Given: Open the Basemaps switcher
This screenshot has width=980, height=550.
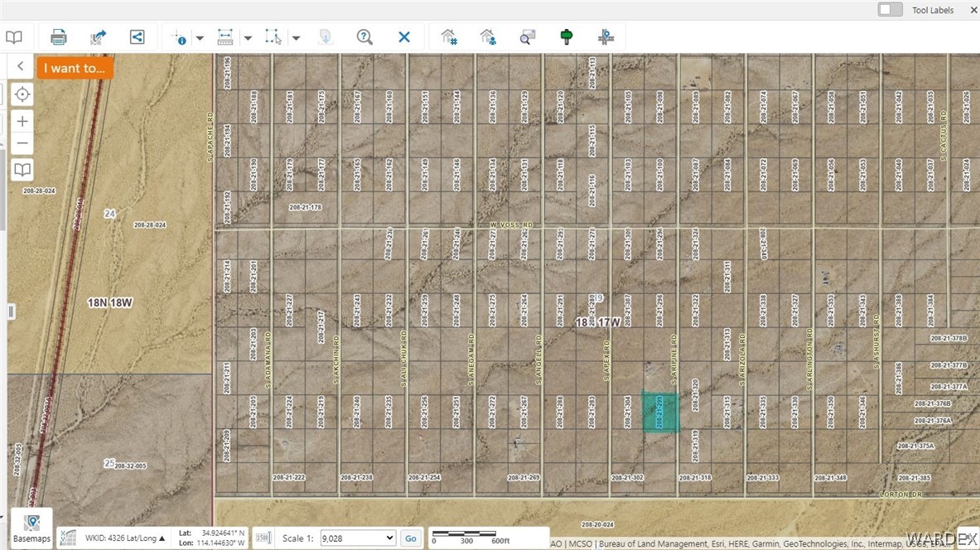Looking at the screenshot, I should [31, 528].
